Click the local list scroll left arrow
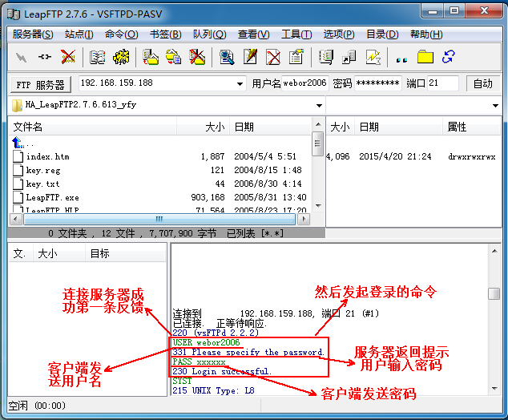508x420 pixels. [15, 219]
